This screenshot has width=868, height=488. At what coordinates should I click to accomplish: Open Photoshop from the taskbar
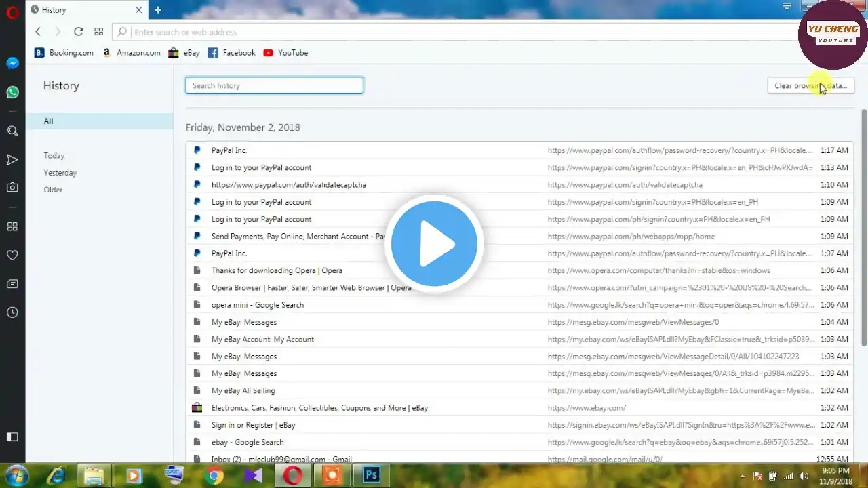coord(371,475)
